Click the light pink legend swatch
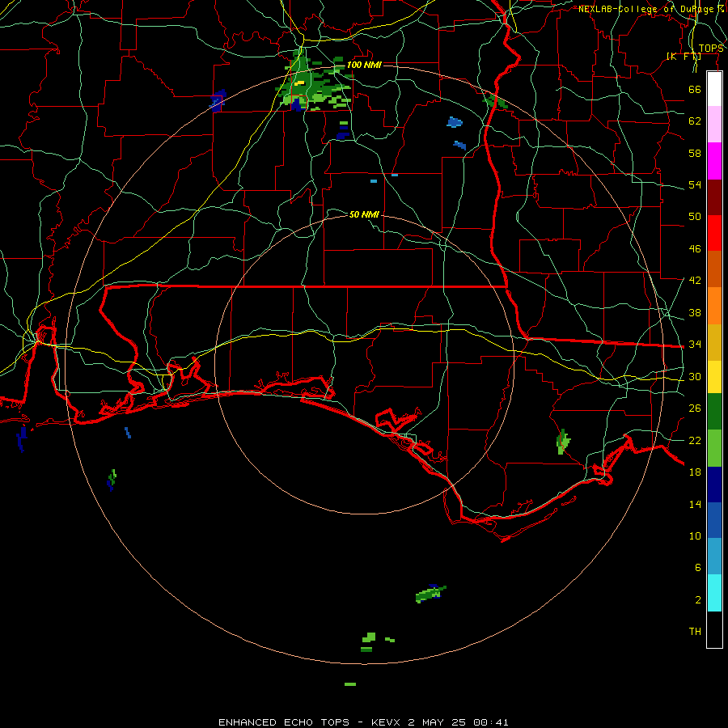Viewport: 728px width, 728px height. coord(714,125)
